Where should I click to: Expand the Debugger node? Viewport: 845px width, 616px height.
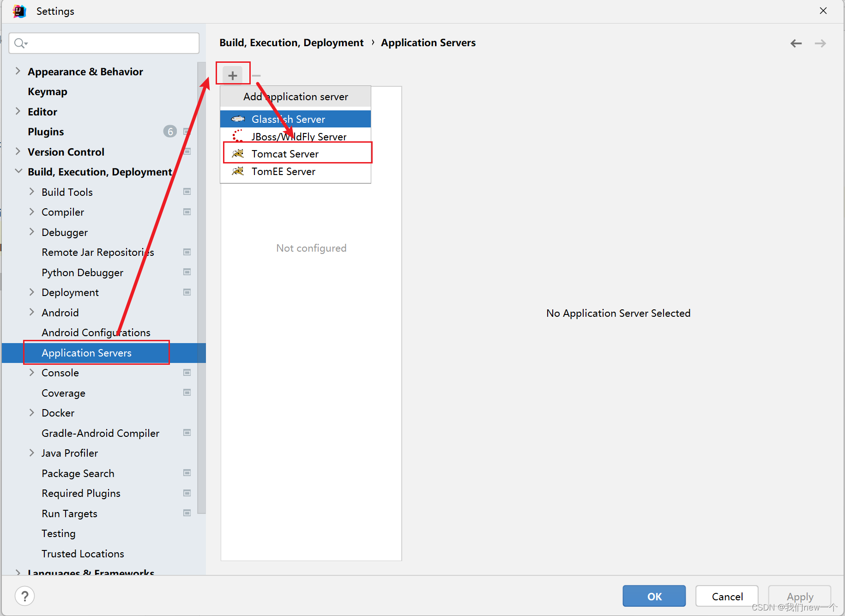[x=32, y=232]
